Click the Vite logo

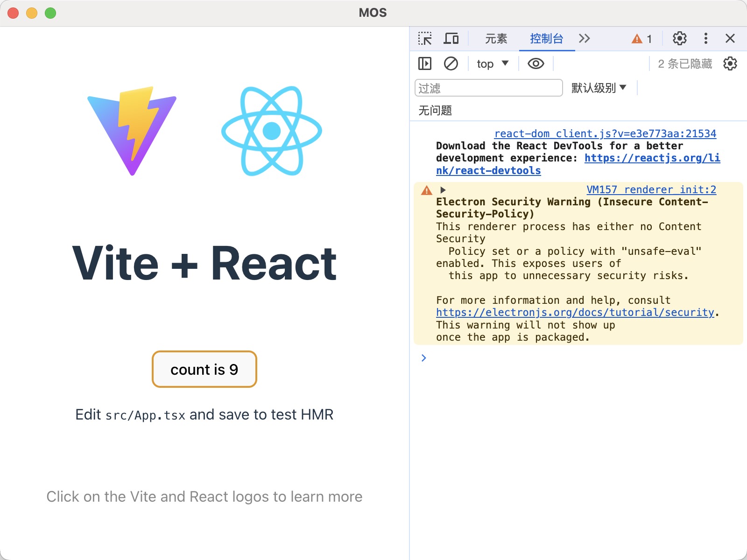click(132, 131)
